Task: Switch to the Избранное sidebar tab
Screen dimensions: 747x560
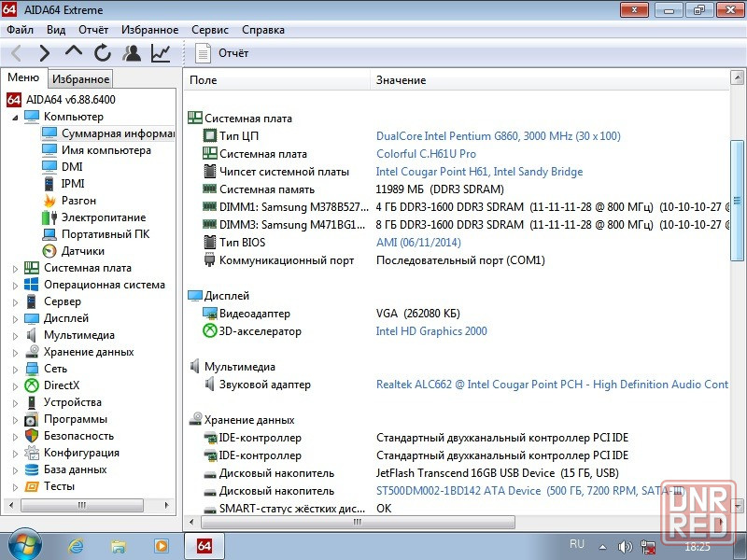Action: click(80, 79)
